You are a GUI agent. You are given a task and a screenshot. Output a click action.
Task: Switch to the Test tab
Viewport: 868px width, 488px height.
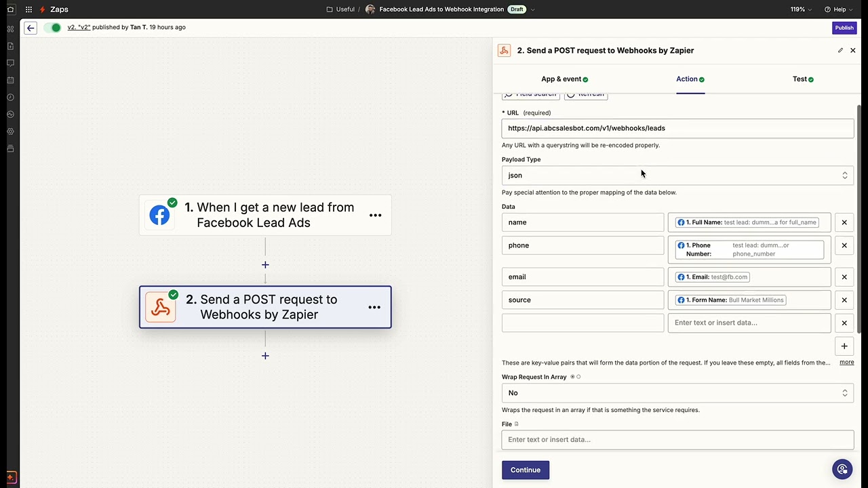pos(802,79)
